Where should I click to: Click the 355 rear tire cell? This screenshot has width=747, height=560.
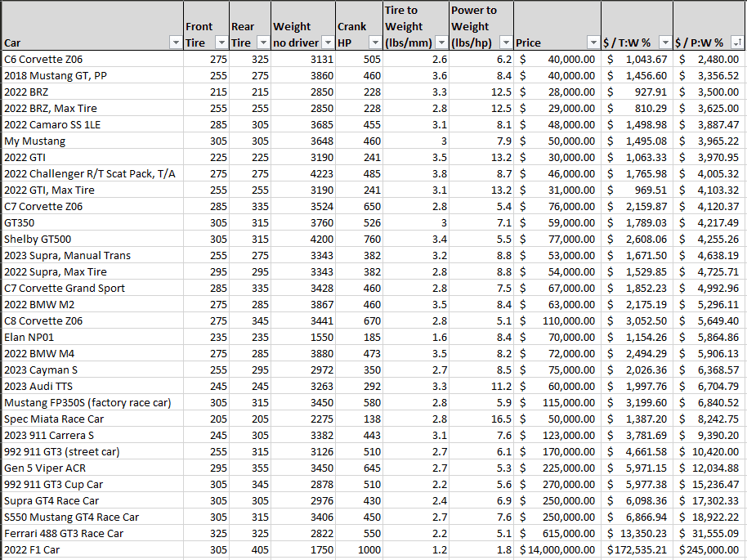[x=250, y=468]
